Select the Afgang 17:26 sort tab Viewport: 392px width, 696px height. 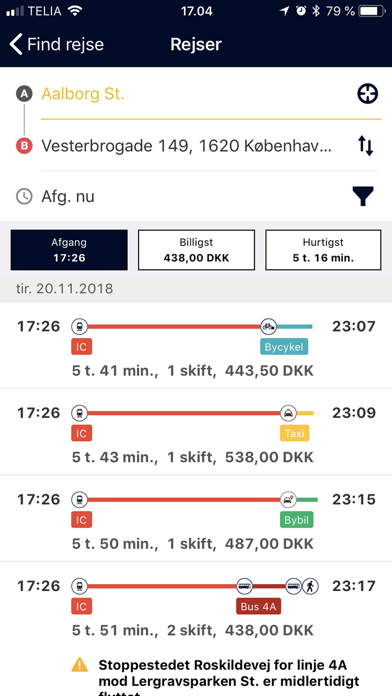pyautogui.click(x=69, y=250)
